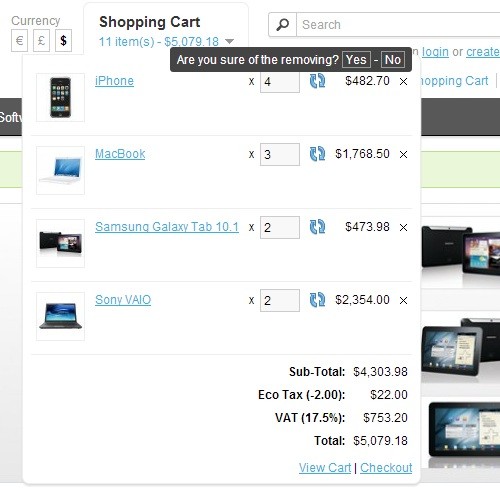The height and width of the screenshot is (500, 500).
Task: Go to Checkout
Action: [386, 467]
